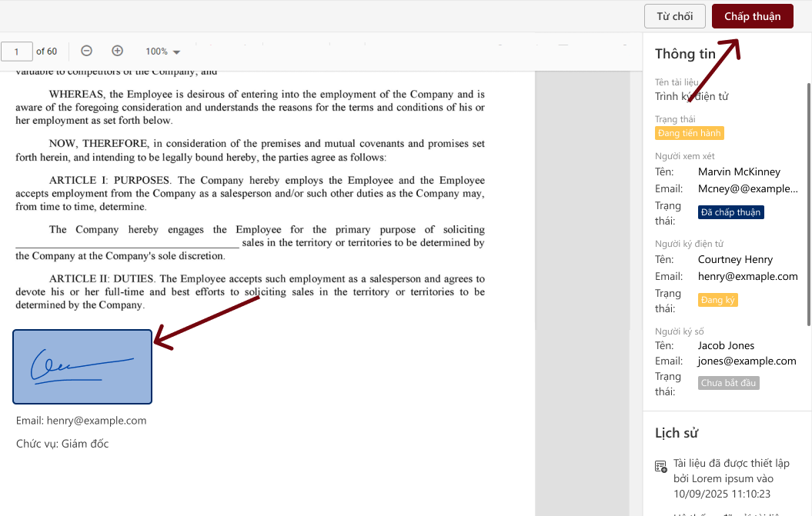The image size is (812, 516).
Task: Click e-signer name Courtney Henry
Action: pos(735,259)
